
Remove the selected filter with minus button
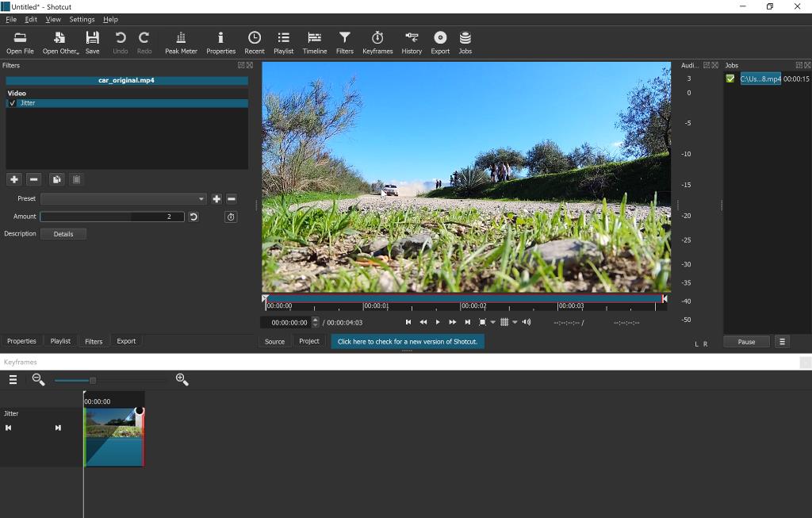pos(33,180)
